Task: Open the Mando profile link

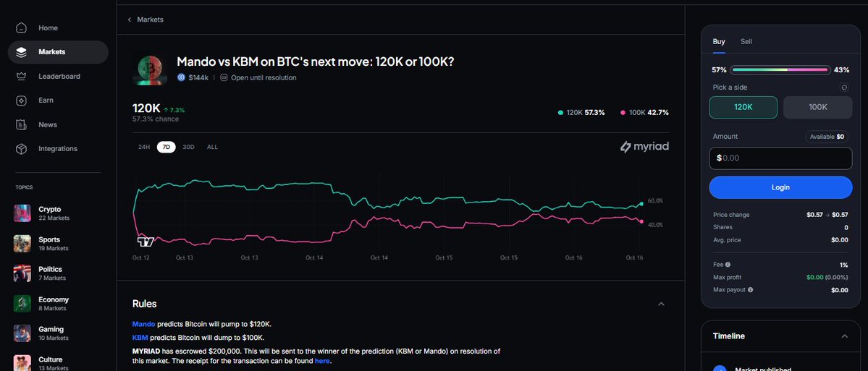Action: coord(143,324)
